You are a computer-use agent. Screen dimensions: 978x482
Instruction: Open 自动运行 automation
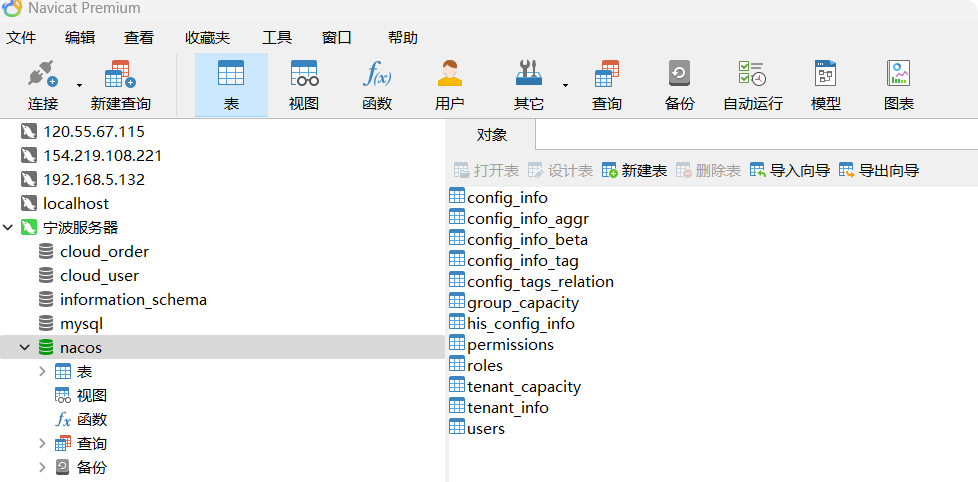coord(752,85)
